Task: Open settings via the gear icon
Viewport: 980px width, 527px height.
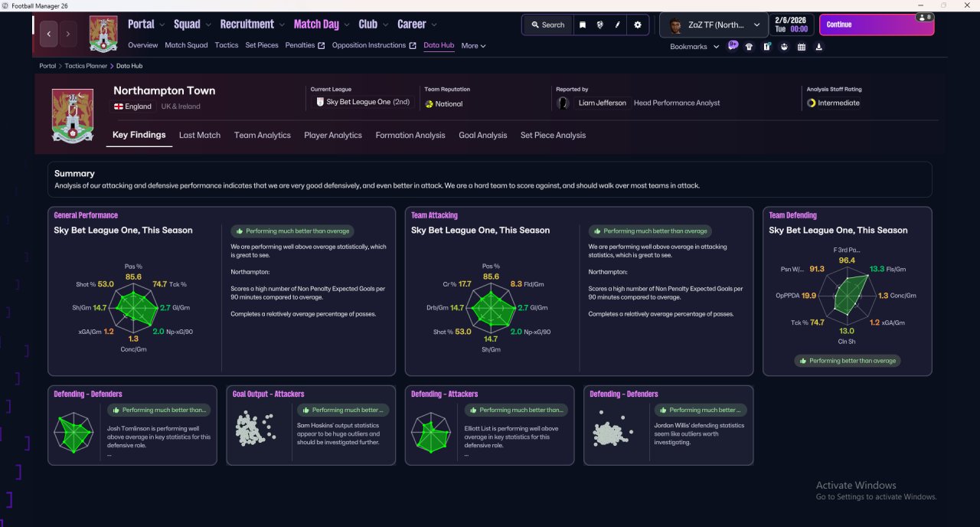Action: click(x=638, y=25)
